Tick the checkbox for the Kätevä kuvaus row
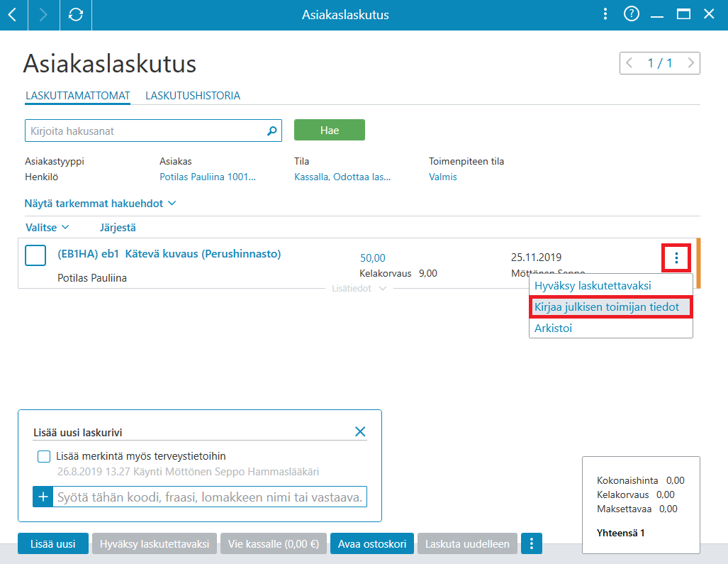Image resolution: width=728 pixels, height=564 pixels. coord(35,255)
